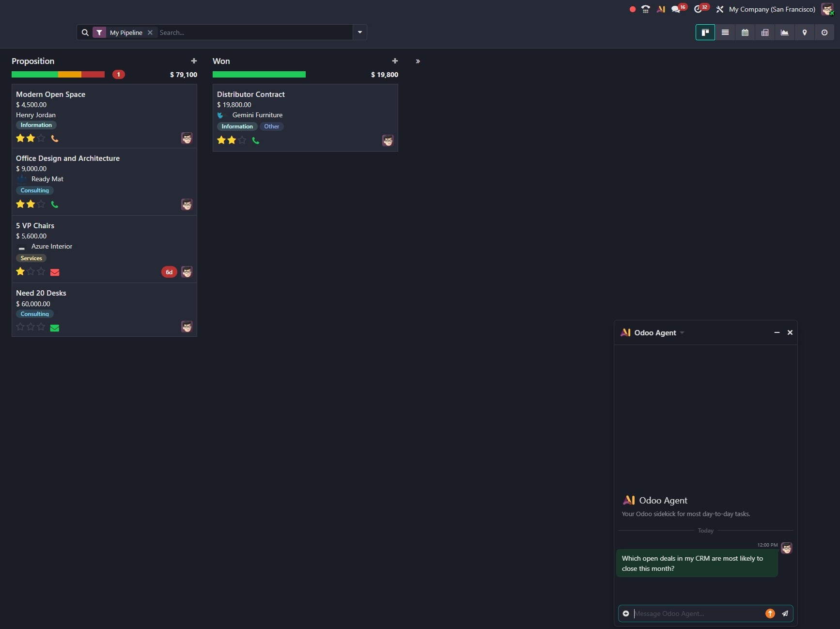Set third priority star on Modern Open Space
The image size is (840, 629).
point(41,138)
